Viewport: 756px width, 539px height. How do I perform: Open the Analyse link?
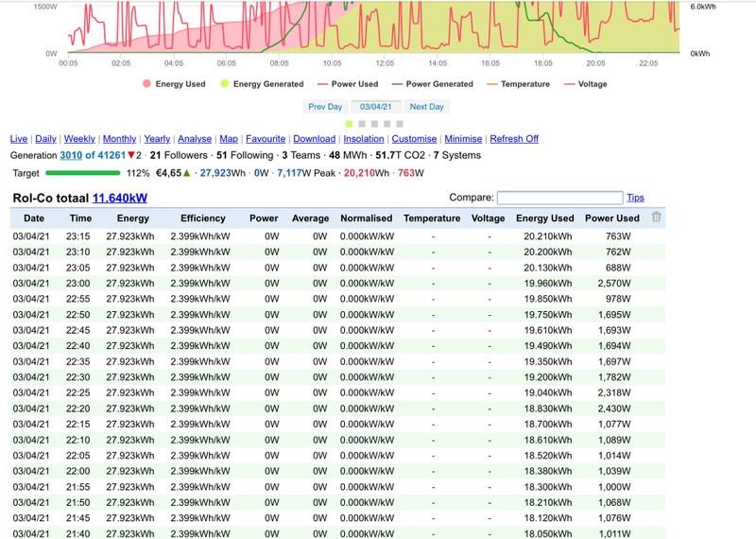click(x=195, y=139)
